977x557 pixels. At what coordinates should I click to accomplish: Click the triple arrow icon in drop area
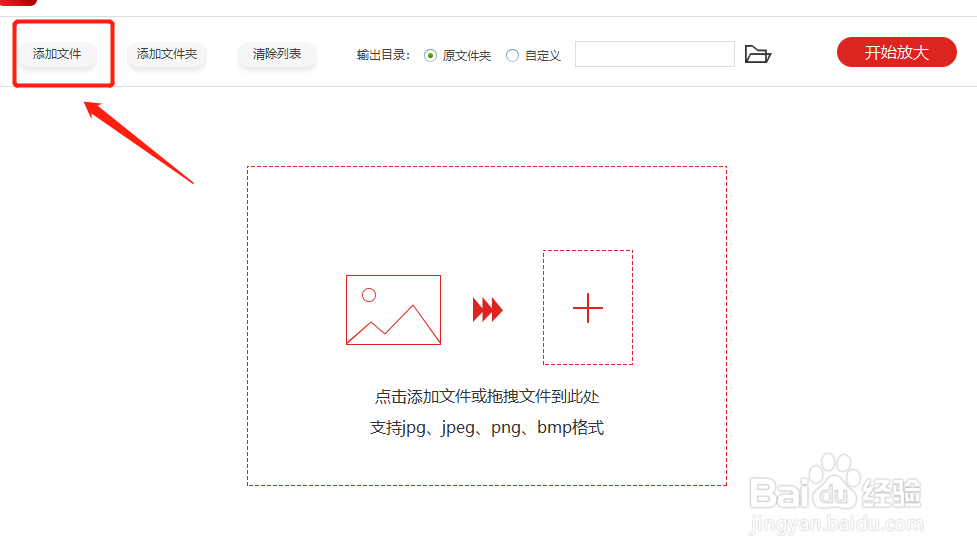click(487, 310)
